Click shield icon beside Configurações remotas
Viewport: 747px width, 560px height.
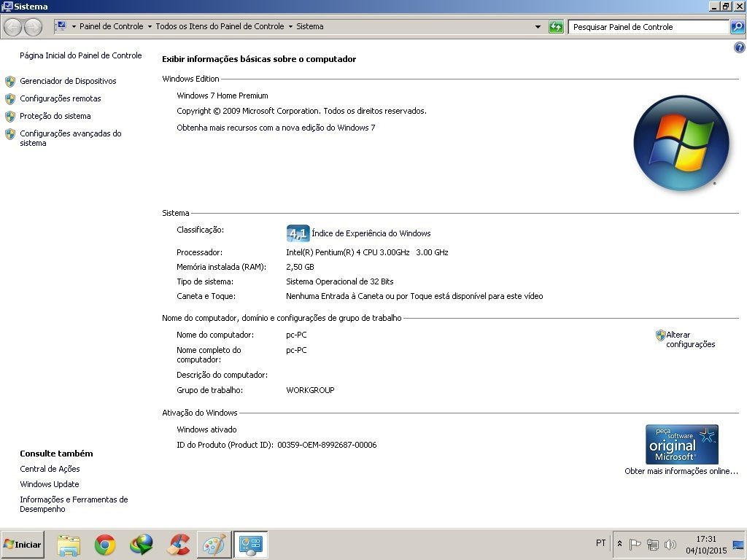click(x=10, y=99)
